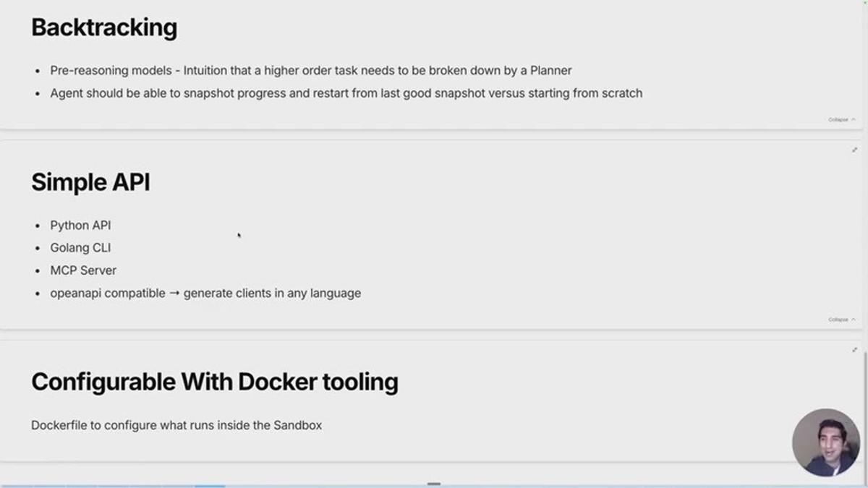868x488 pixels.
Task: Click the Simple API heading
Action: pyautogui.click(x=90, y=182)
